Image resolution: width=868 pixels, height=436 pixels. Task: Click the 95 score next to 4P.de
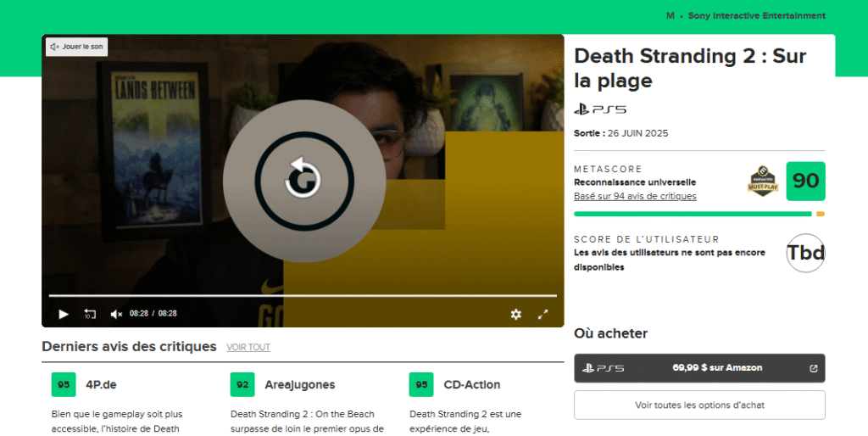click(x=64, y=384)
